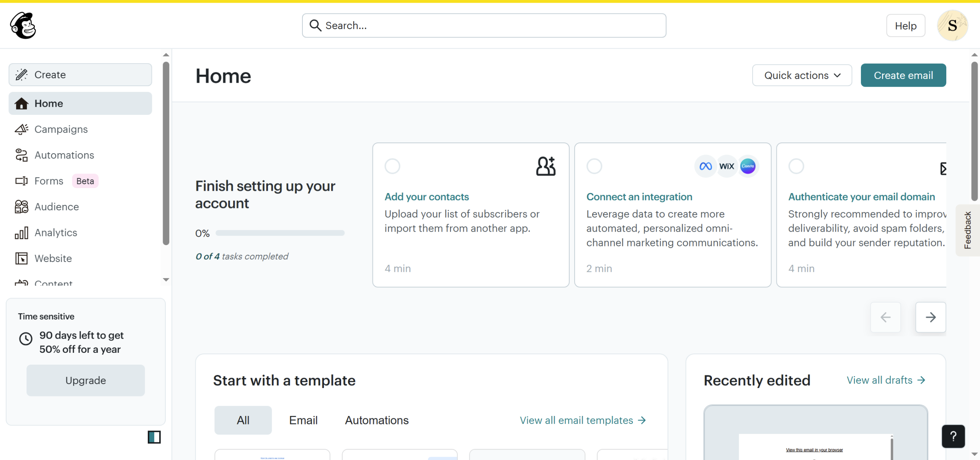The width and height of the screenshot is (980, 460).
Task: Expand the Quick actions dropdown
Action: (802, 75)
